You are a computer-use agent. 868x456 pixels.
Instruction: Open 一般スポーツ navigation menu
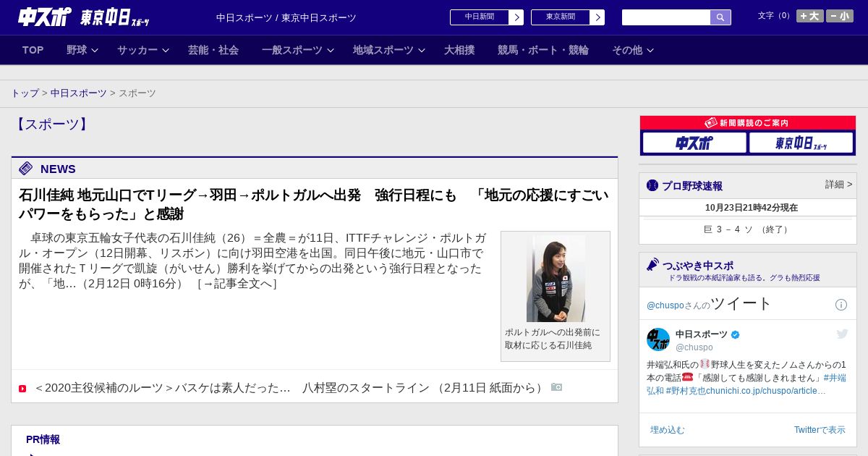tap(292, 50)
